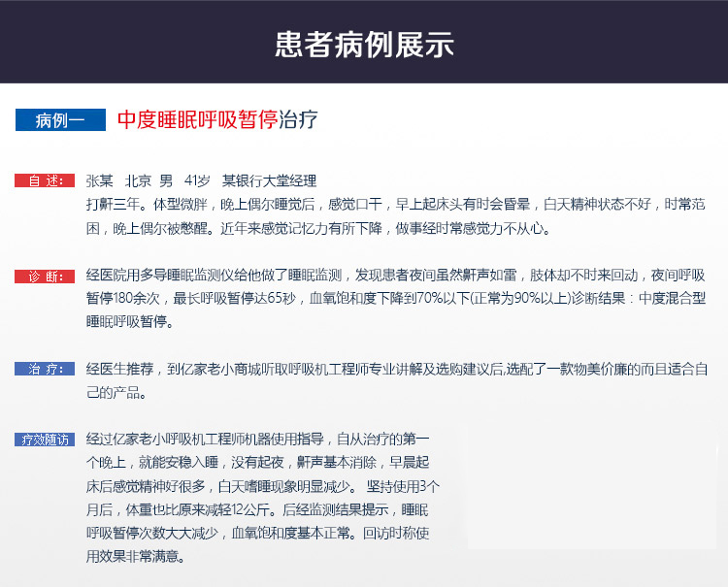Click the 患者病例展示 header title
This screenshot has height=587, width=728.
point(364,46)
